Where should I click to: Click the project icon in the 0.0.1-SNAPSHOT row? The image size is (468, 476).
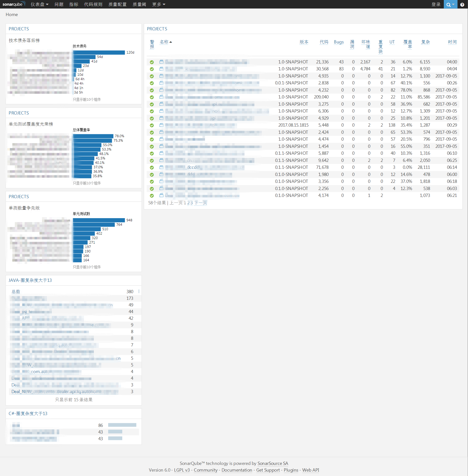coord(162,83)
